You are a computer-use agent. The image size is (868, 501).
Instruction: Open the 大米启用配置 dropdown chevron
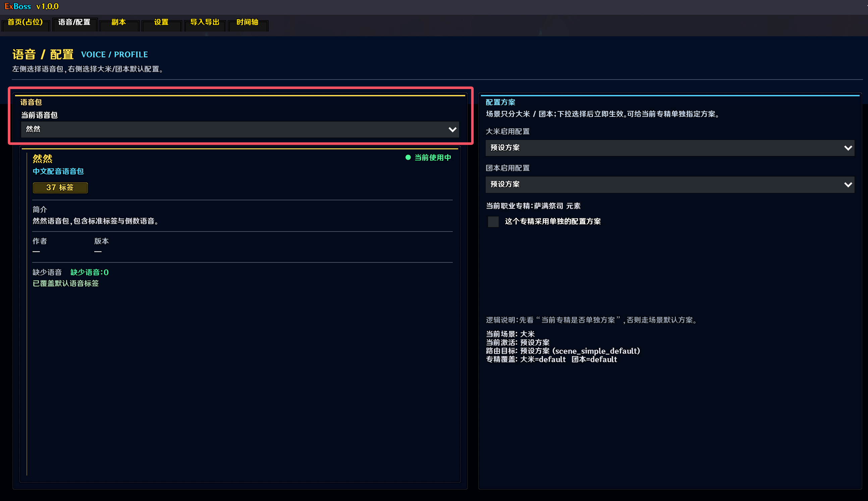pyautogui.click(x=848, y=148)
